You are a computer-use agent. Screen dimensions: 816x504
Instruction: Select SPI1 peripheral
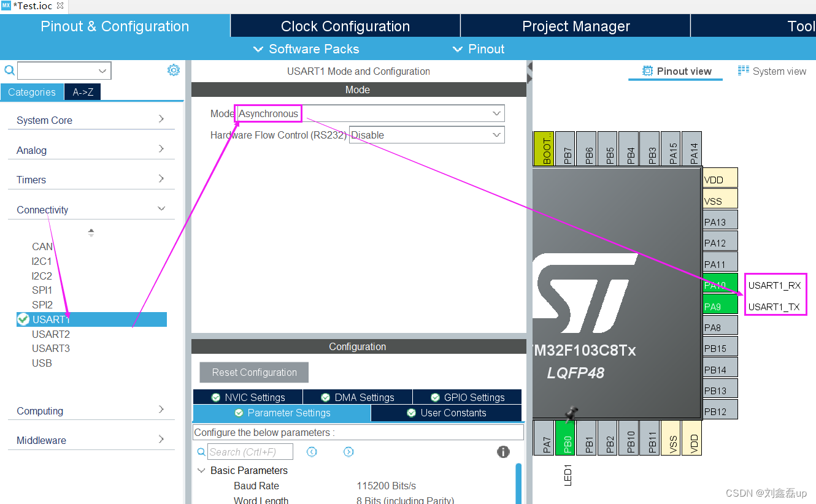(x=42, y=290)
